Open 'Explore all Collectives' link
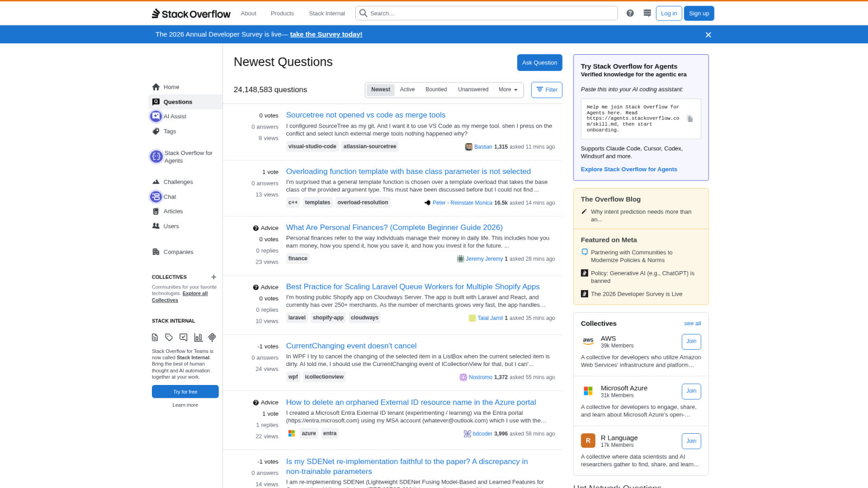This screenshot has width=868, height=488. pyautogui.click(x=180, y=297)
